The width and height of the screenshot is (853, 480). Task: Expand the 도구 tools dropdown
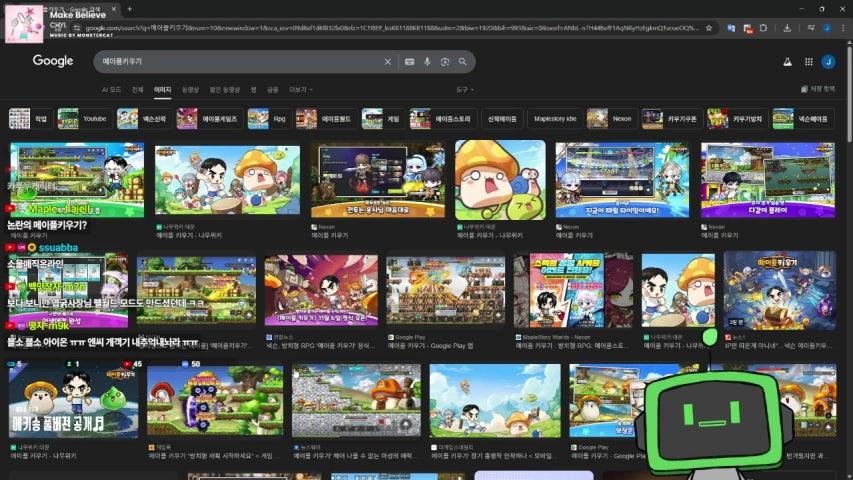pyautogui.click(x=464, y=89)
